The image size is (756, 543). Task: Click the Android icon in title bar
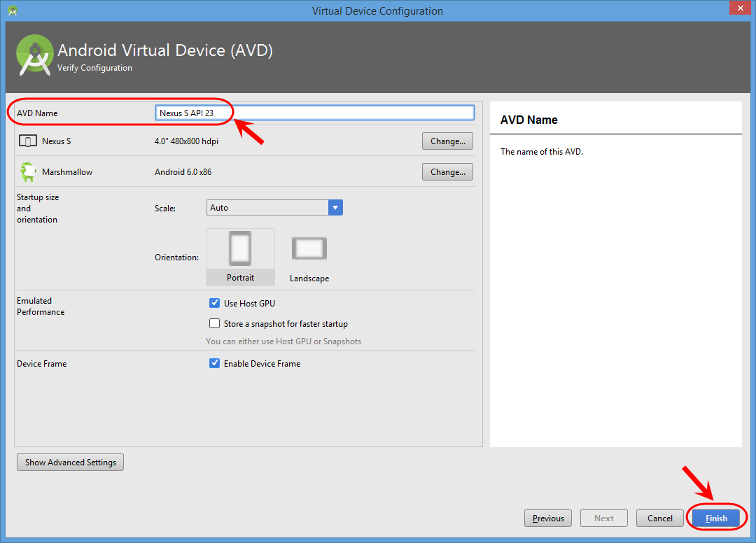(x=13, y=10)
